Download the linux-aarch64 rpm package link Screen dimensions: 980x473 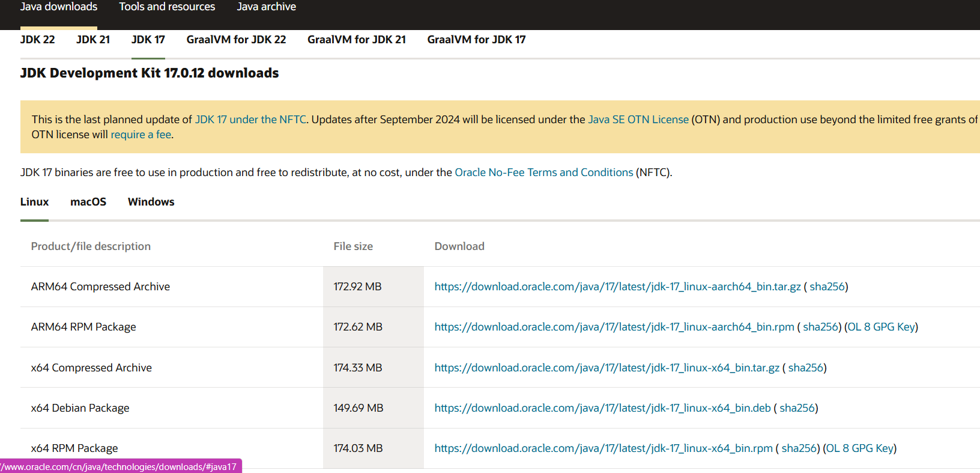click(614, 327)
